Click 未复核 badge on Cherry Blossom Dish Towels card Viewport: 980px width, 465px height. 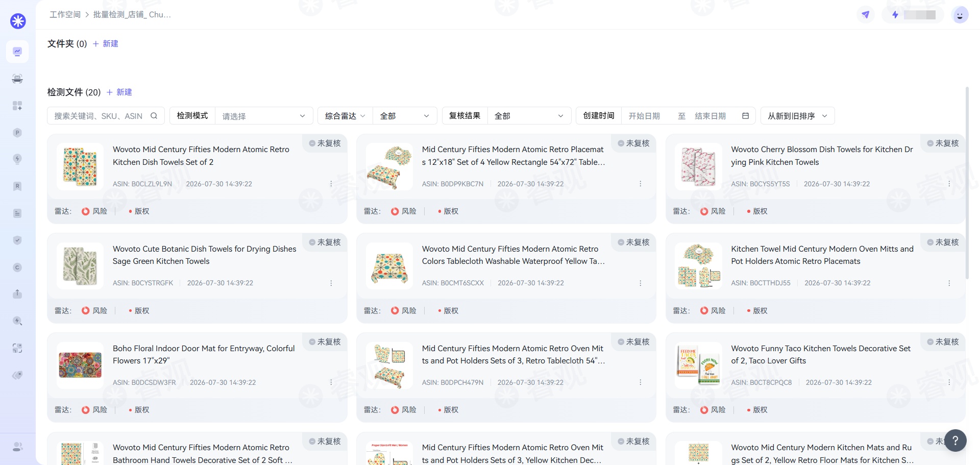coord(943,143)
